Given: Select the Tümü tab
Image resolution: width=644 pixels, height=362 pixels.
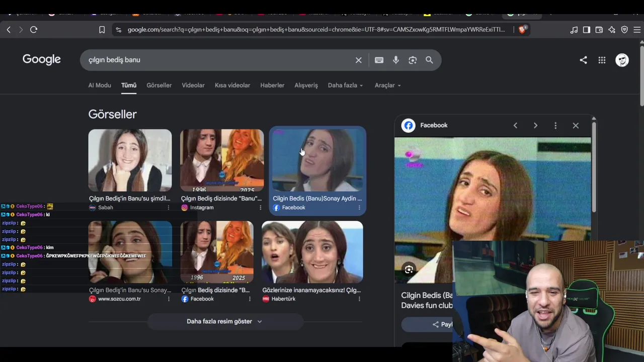Looking at the screenshot, I should 129,85.
